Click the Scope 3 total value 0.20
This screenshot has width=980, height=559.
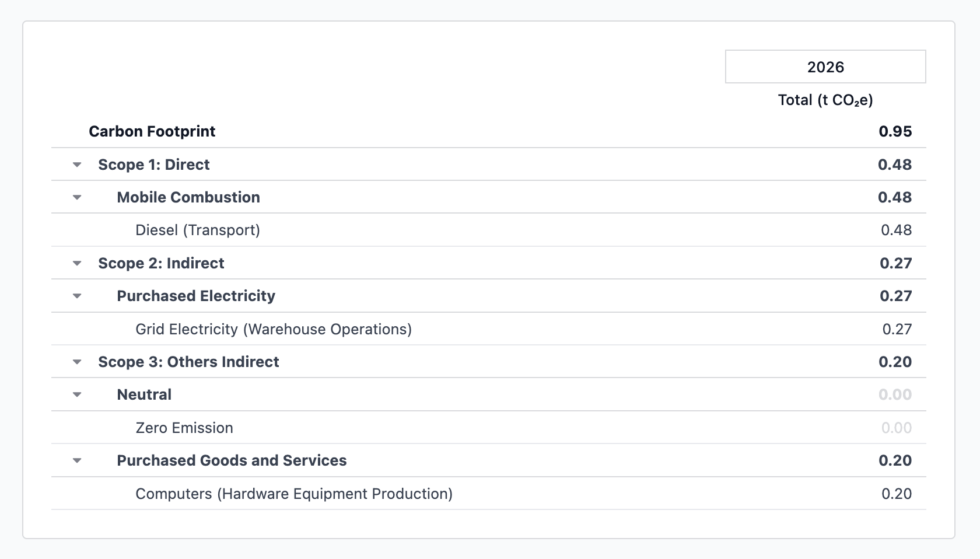pos(895,362)
